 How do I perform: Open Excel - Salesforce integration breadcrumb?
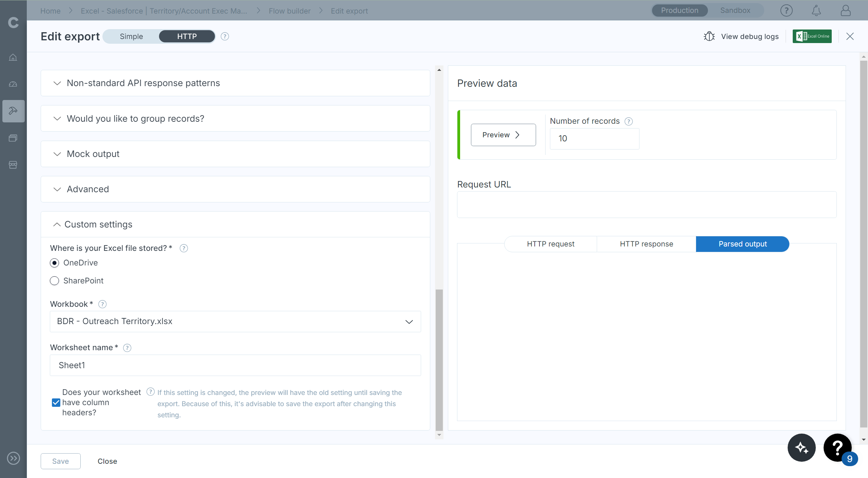[x=164, y=11]
